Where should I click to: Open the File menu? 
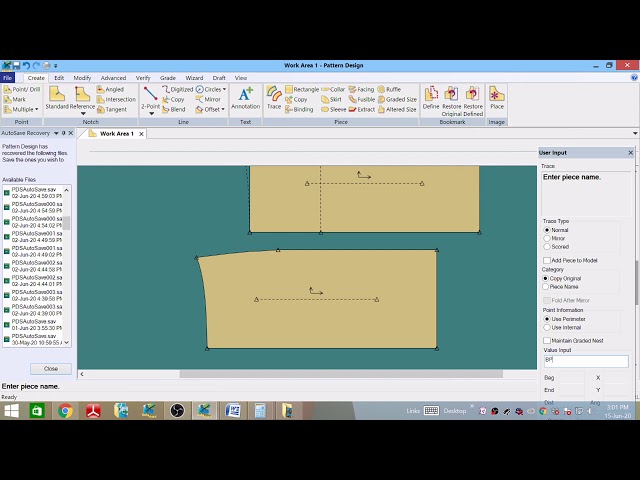click(x=7, y=78)
